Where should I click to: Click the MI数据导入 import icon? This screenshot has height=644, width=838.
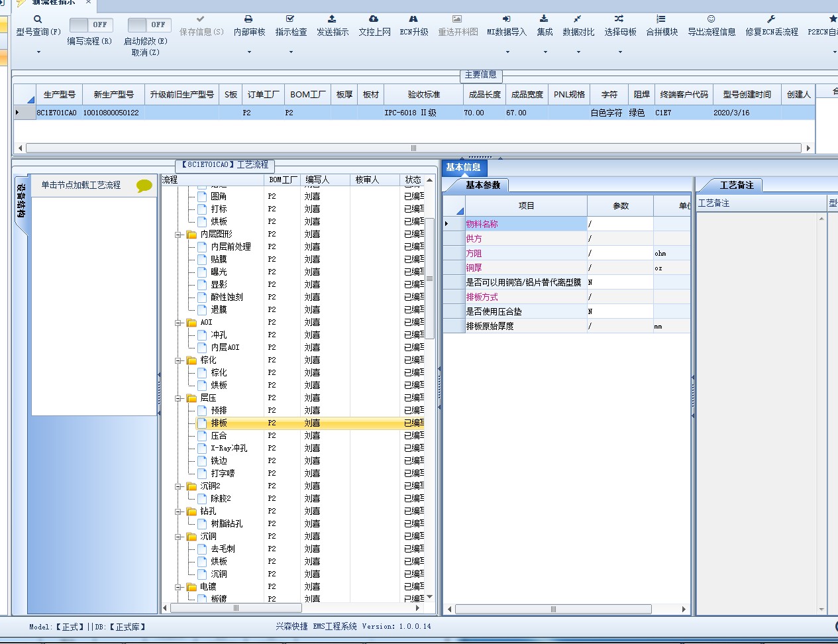coord(506,19)
